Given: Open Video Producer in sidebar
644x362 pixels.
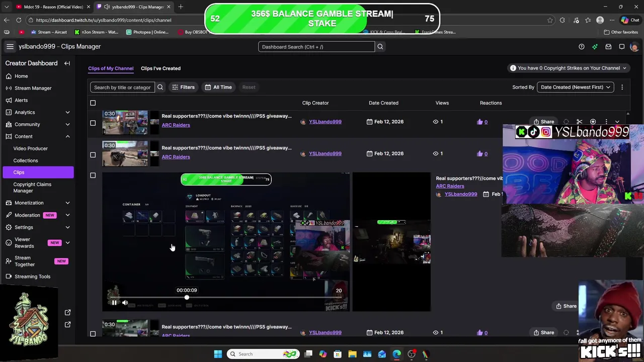Looking at the screenshot, I should [31, 148].
